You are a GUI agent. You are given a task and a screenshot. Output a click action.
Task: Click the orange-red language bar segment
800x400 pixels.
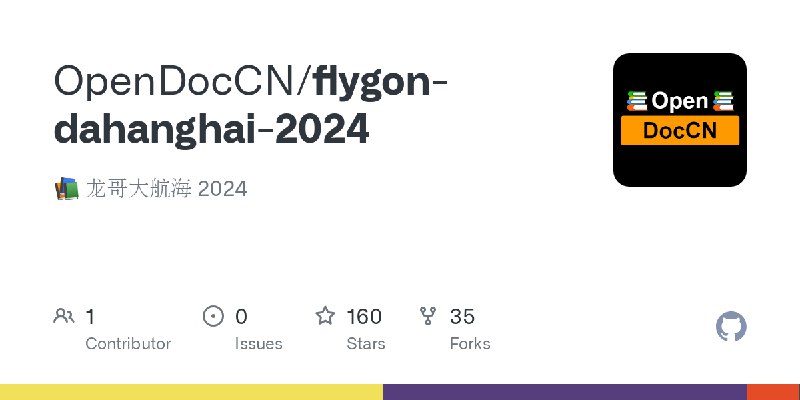[773, 392]
